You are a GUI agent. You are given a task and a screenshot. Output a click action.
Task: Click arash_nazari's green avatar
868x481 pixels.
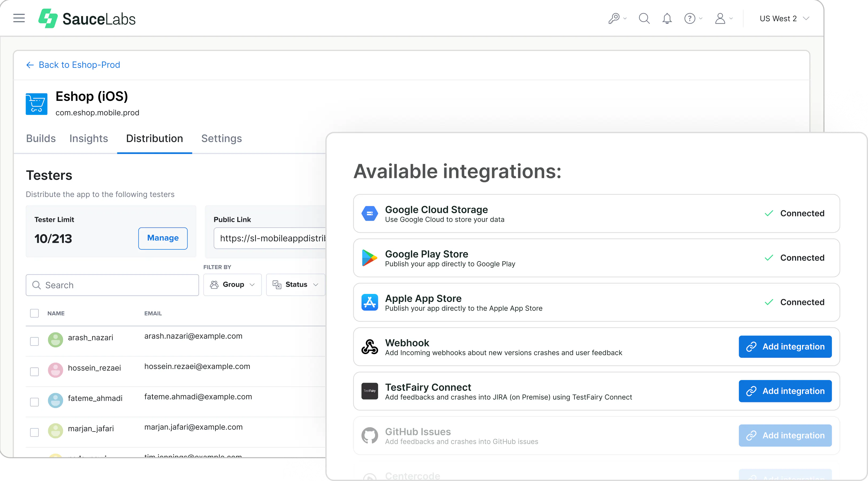(56, 340)
